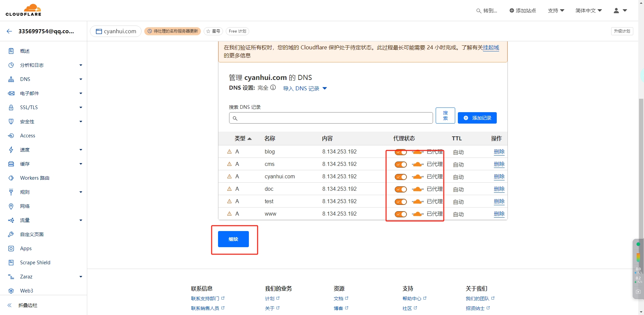
Task: Click the Access icon in sidebar
Action: pyautogui.click(x=11, y=136)
